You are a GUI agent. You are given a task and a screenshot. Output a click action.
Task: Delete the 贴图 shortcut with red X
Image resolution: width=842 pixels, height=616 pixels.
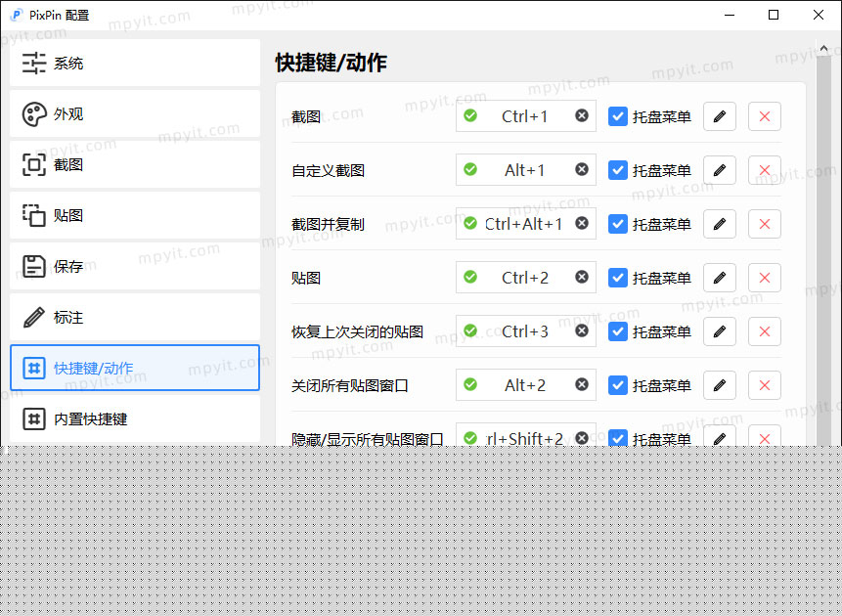click(x=765, y=278)
